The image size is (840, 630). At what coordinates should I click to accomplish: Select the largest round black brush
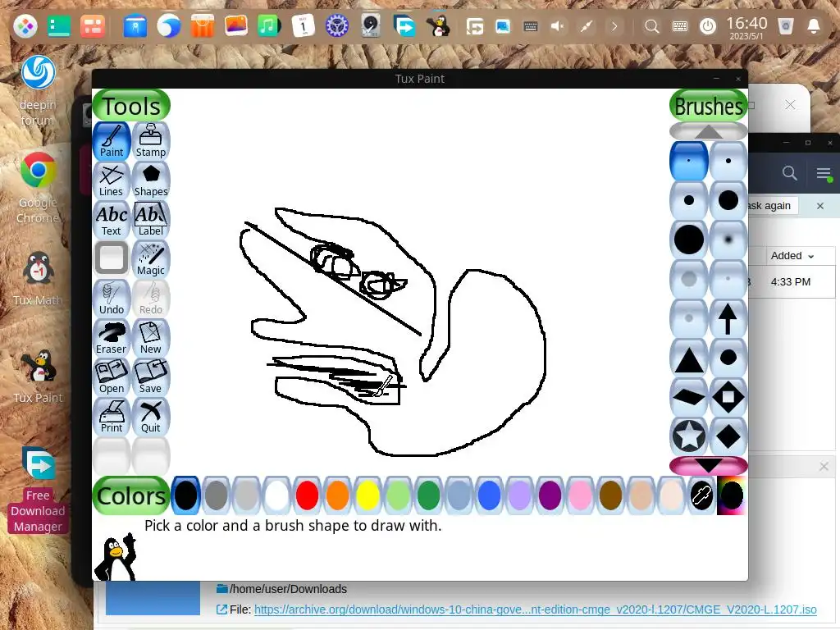(689, 240)
